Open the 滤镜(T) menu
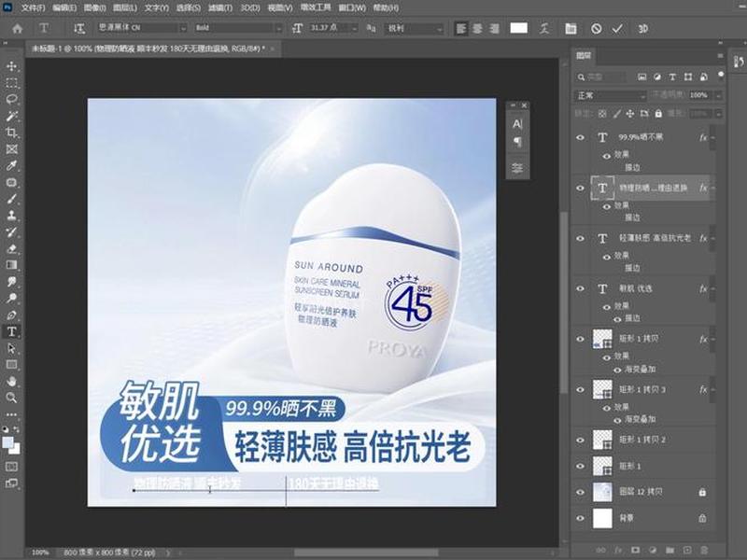 (220, 7)
